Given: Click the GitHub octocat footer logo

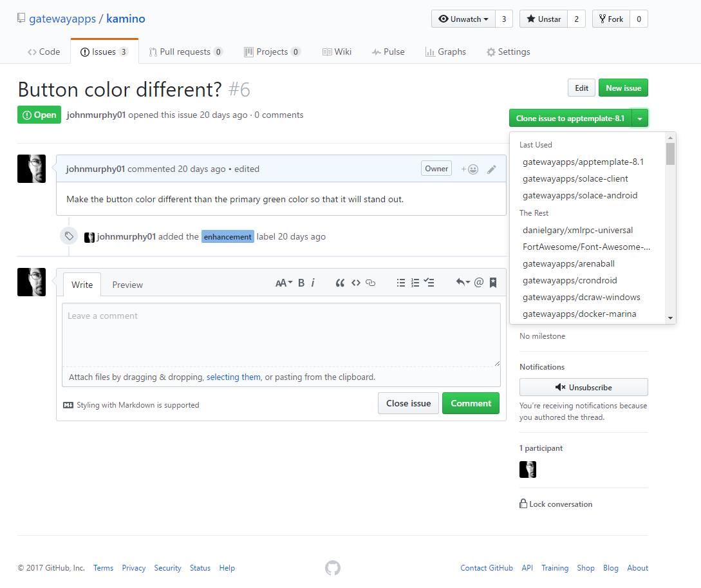Looking at the screenshot, I should click(333, 568).
